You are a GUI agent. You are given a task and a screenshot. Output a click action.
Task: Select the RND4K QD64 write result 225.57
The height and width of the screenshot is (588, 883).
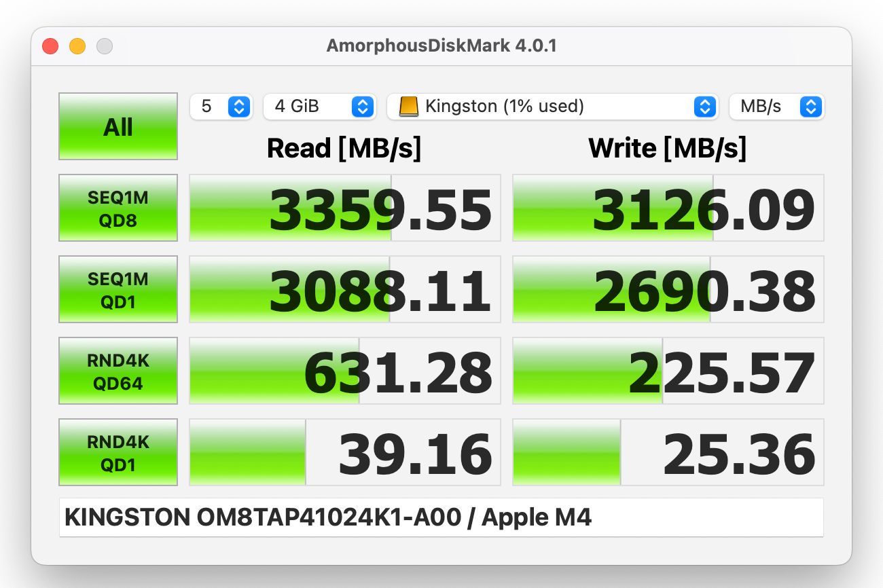click(x=668, y=371)
